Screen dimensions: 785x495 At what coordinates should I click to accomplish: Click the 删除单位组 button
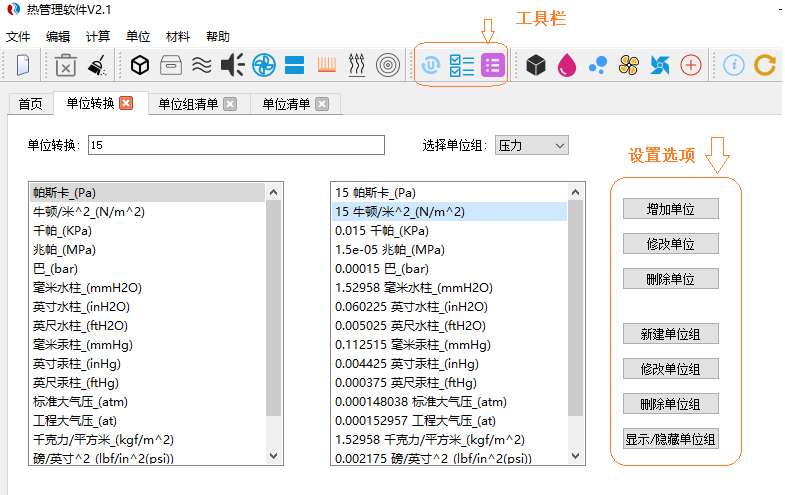click(x=670, y=404)
